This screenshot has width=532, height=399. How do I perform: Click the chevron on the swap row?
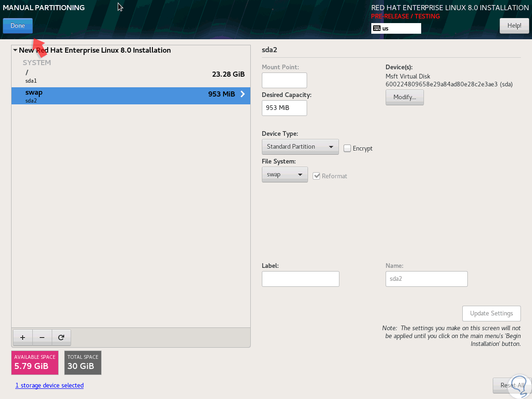pos(242,94)
